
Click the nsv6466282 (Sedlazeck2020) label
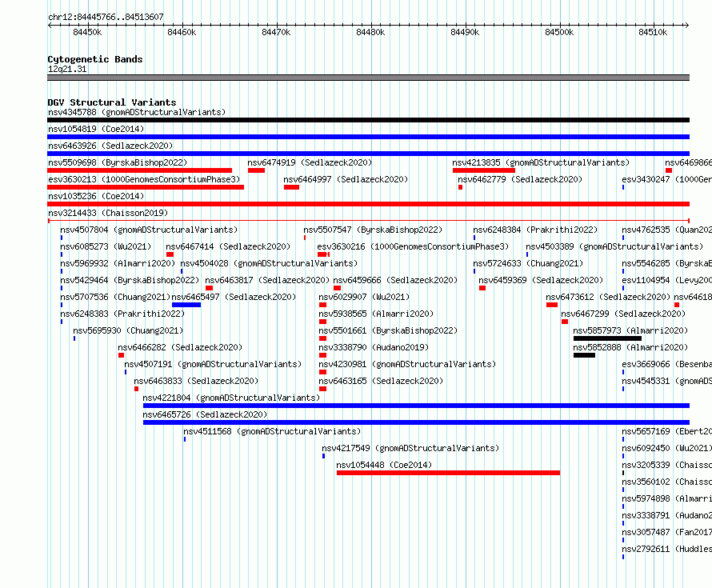(180, 347)
